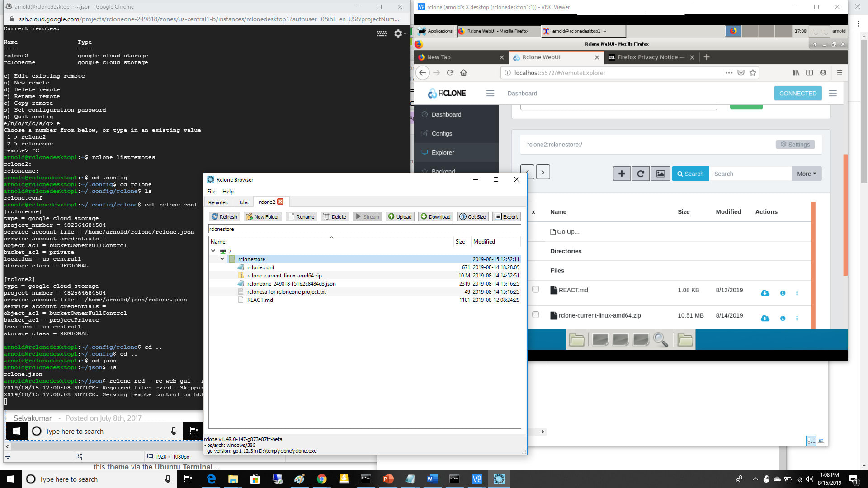The height and width of the screenshot is (488, 868).
Task: Switch to the Remotes tab in Rclone Browser
Action: [x=218, y=202]
